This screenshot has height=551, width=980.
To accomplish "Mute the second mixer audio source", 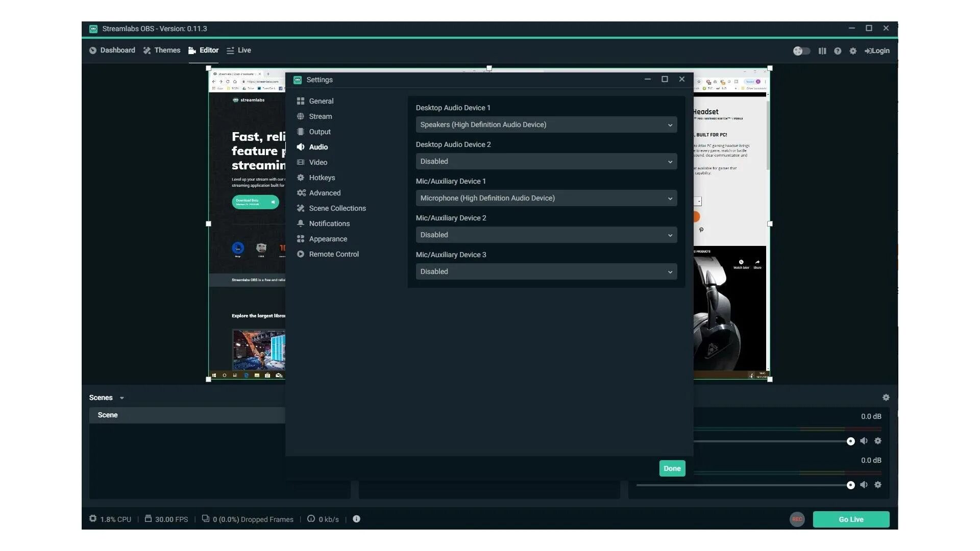I will pyautogui.click(x=864, y=485).
